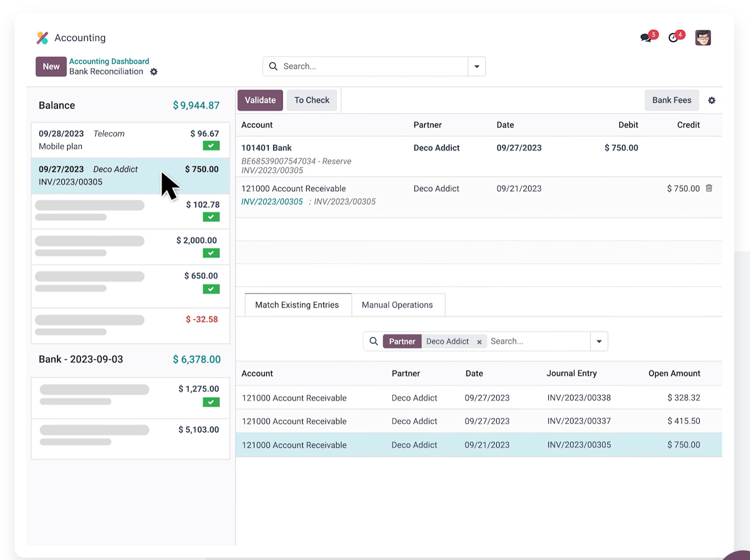Open the chat messages icon
The image size is (750, 560).
coord(645,38)
